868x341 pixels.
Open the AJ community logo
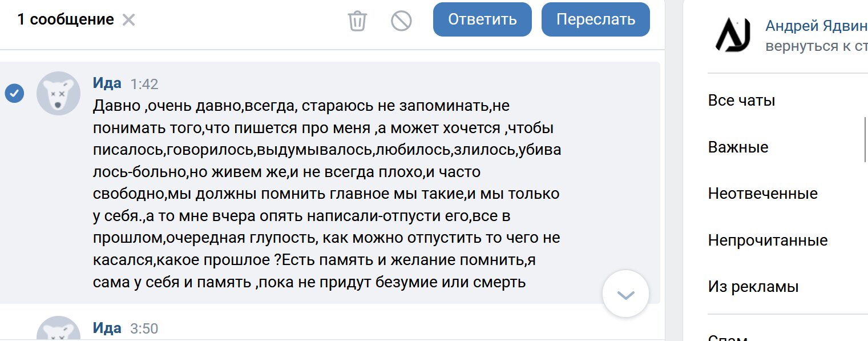pyautogui.click(x=733, y=35)
